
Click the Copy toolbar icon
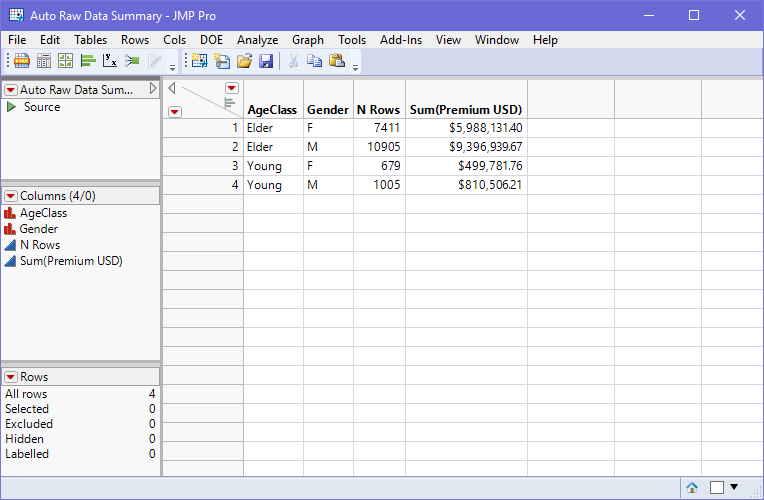(314, 60)
